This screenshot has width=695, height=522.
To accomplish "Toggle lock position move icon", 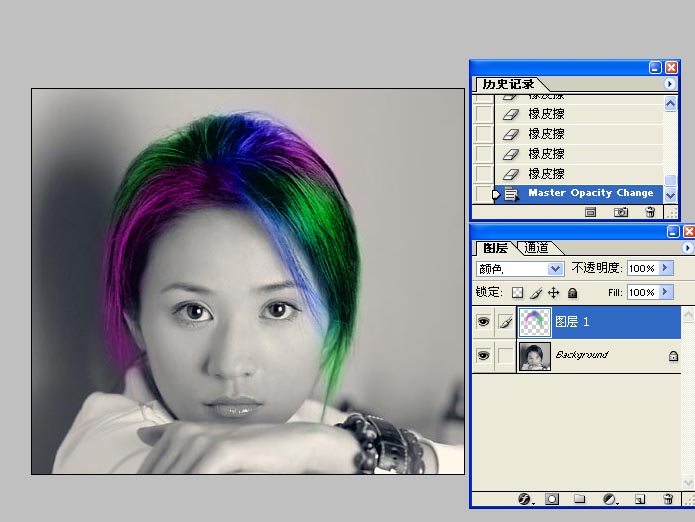I will tap(554, 292).
